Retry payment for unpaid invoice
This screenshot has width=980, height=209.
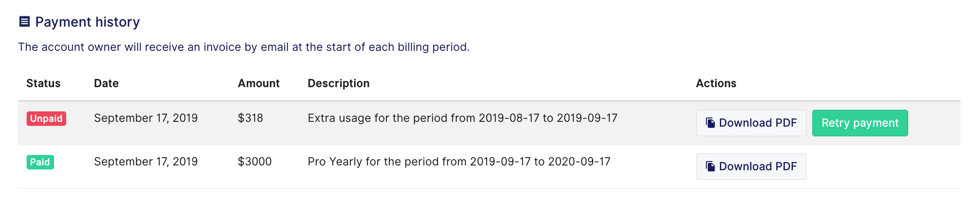click(860, 123)
